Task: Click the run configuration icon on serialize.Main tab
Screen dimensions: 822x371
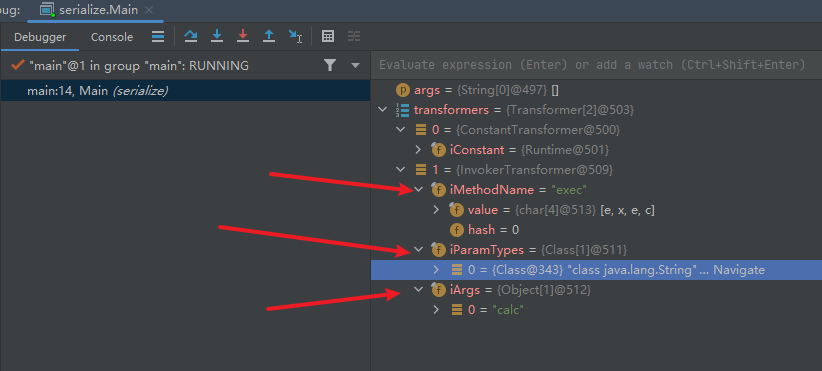Action: point(48,10)
